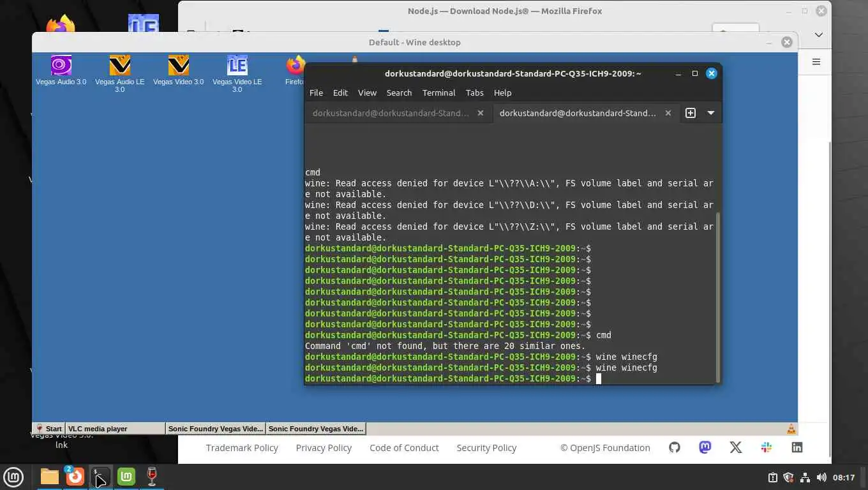
Task: Open Firefox panel icon with badge
Action: (x=75, y=477)
